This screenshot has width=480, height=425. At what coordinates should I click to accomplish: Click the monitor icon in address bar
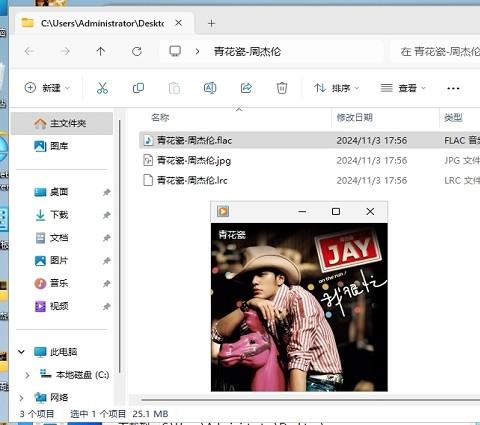coord(175,51)
